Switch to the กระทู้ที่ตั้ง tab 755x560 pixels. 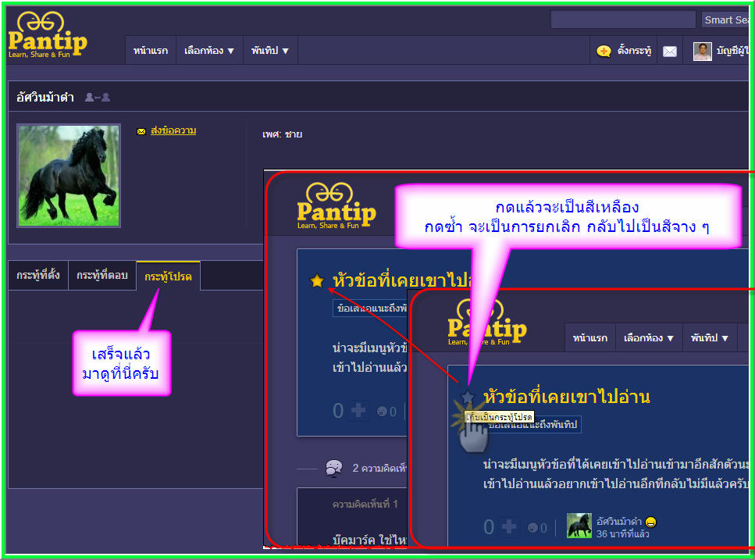coord(38,275)
